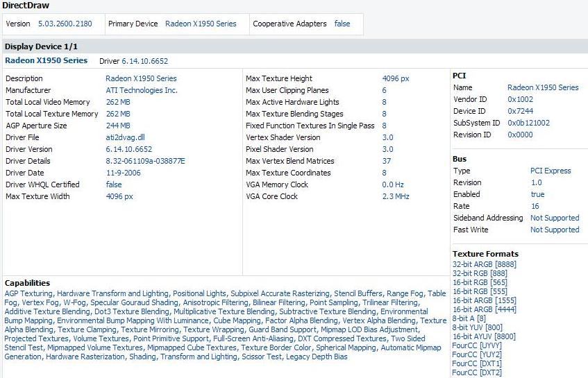Screen dimensions: 588x378
Task: Click the Max Active Hardware Lights value 8
Action: (384, 102)
